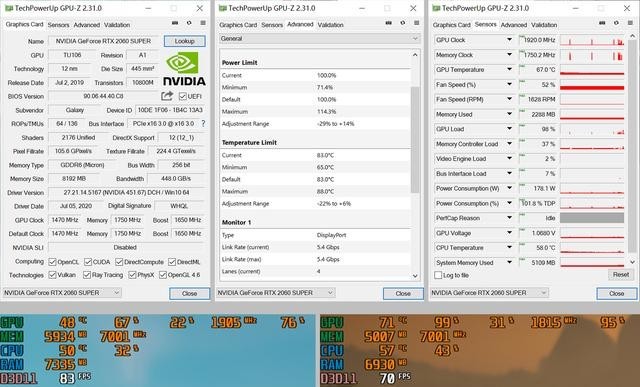Screen dimensions: 640x387
Task: Click the Fan Speed (%) sensor graph
Action: coord(592,85)
